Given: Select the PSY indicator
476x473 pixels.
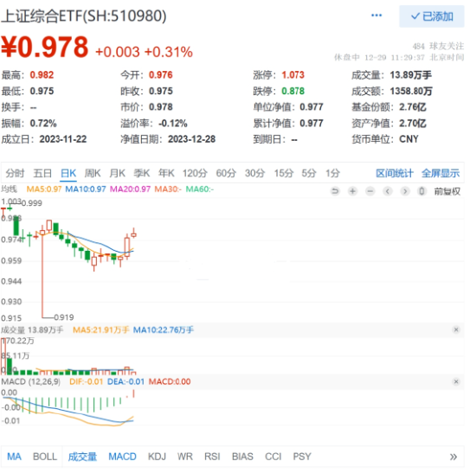Looking at the screenshot, I should [x=302, y=457].
